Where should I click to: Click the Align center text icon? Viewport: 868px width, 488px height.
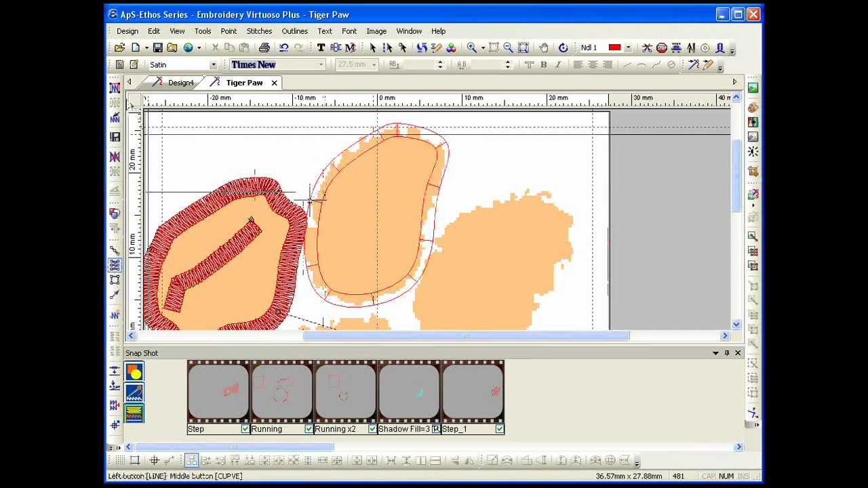click(593, 65)
